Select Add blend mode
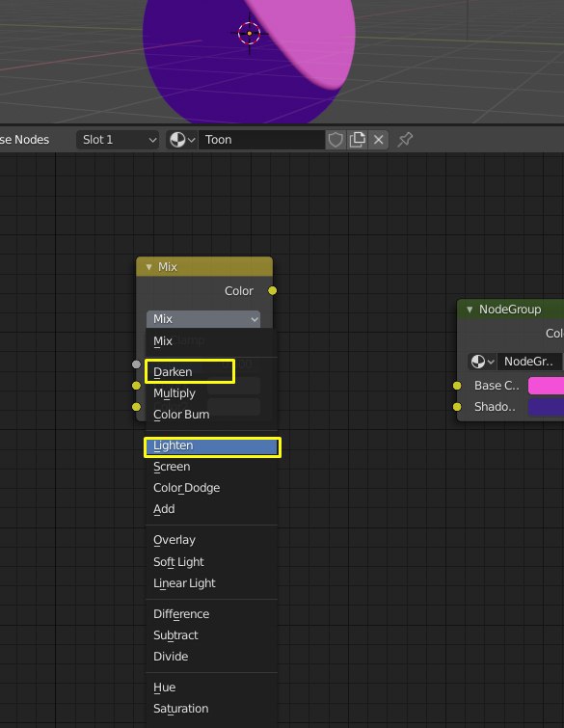Image resolution: width=564 pixels, height=728 pixels. point(212,509)
